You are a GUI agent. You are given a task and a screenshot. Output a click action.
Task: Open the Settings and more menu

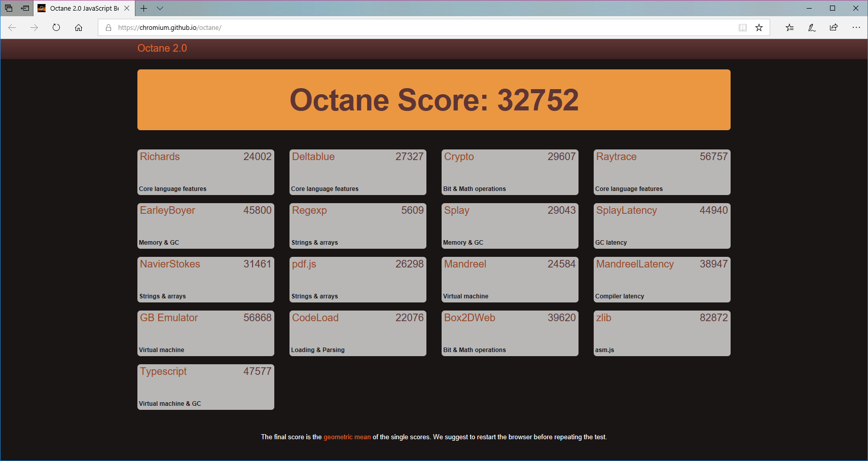[856, 27]
